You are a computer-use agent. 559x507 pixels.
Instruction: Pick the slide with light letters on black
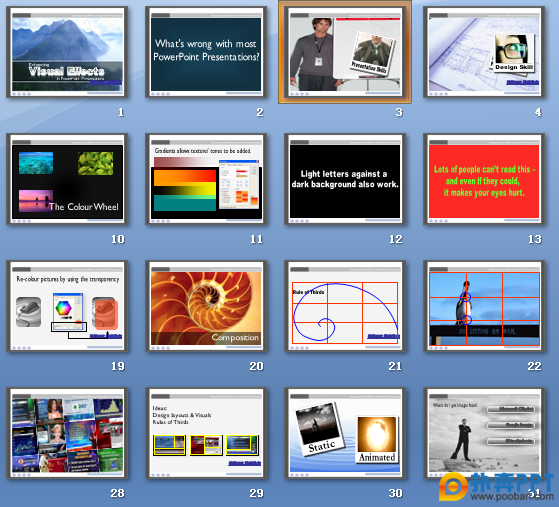(345, 179)
